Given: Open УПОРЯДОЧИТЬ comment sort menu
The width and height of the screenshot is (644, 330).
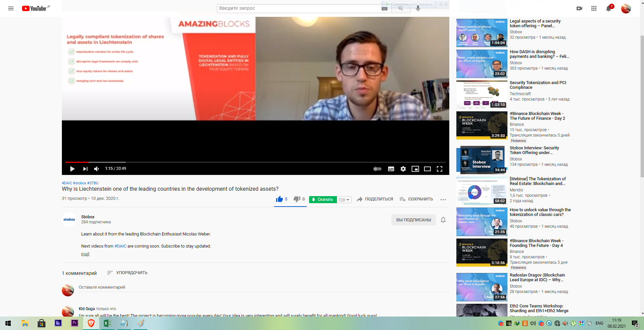Looking at the screenshot, I should (x=127, y=273).
